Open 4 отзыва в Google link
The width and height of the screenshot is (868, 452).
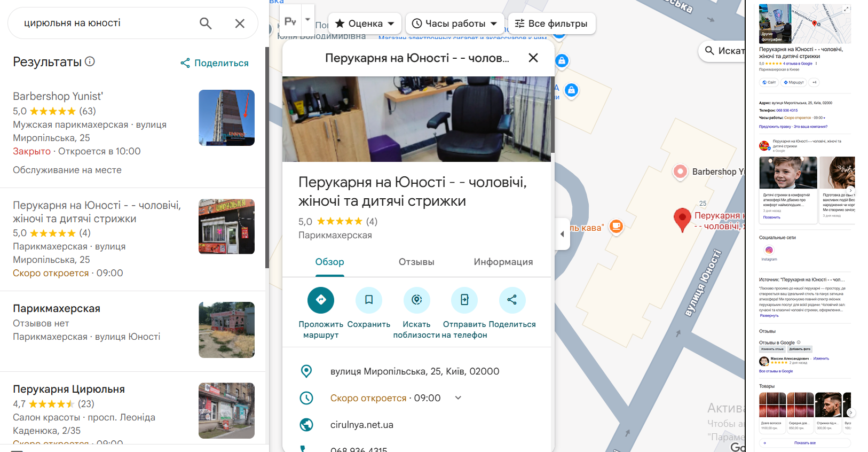coord(798,64)
